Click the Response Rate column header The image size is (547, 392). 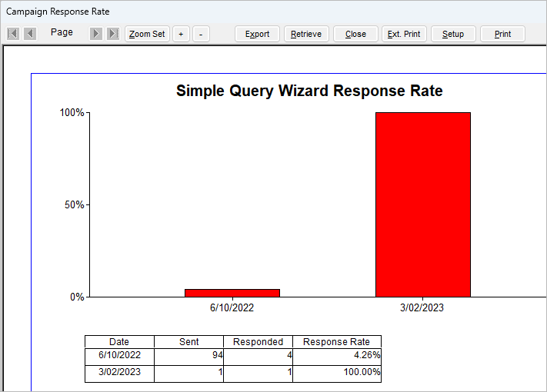(x=337, y=342)
